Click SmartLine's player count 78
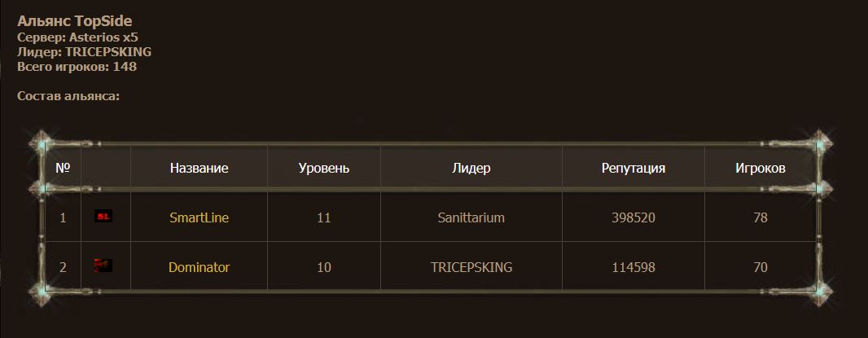The height and width of the screenshot is (338, 868). pyautogui.click(x=761, y=217)
